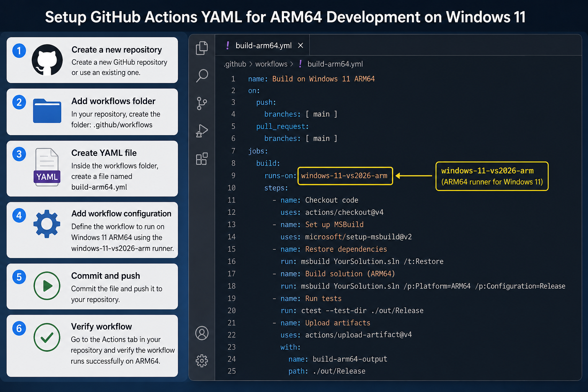The width and height of the screenshot is (588, 392).
Task: Expand the chevron after .github breadcrumb
Action: [x=251, y=64]
